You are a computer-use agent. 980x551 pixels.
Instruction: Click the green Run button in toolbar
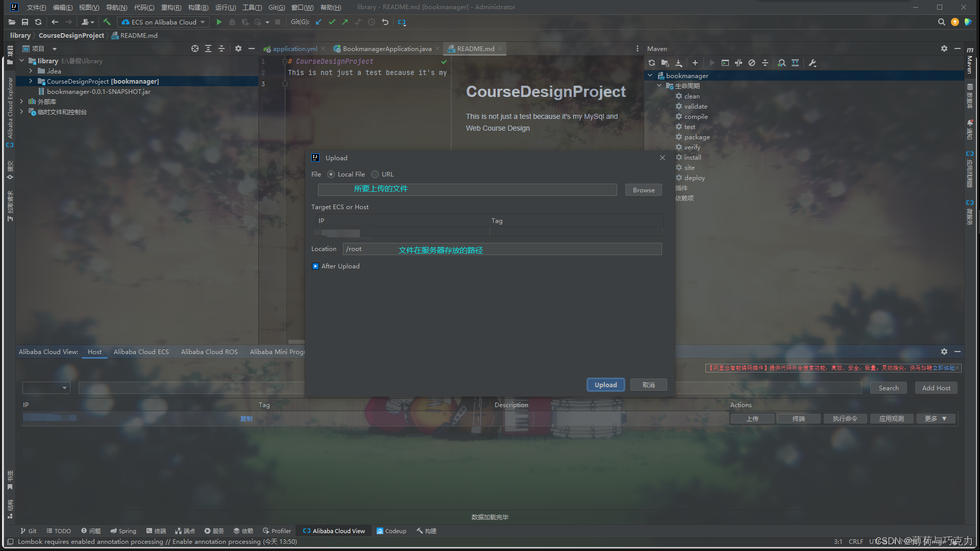tap(219, 22)
